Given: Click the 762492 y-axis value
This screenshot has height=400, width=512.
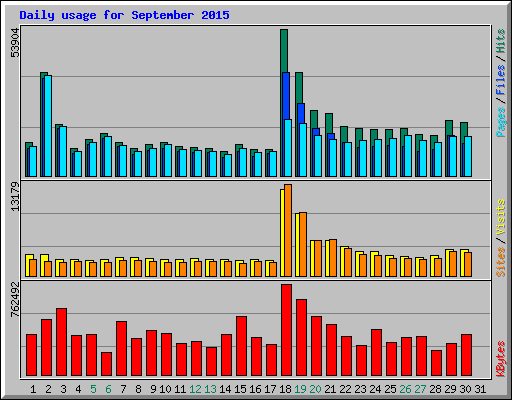Looking at the screenshot, I should [x=15, y=300].
